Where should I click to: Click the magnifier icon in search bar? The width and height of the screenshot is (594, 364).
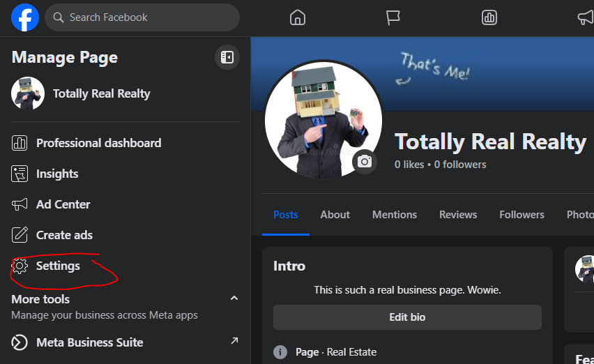[58, 17]
